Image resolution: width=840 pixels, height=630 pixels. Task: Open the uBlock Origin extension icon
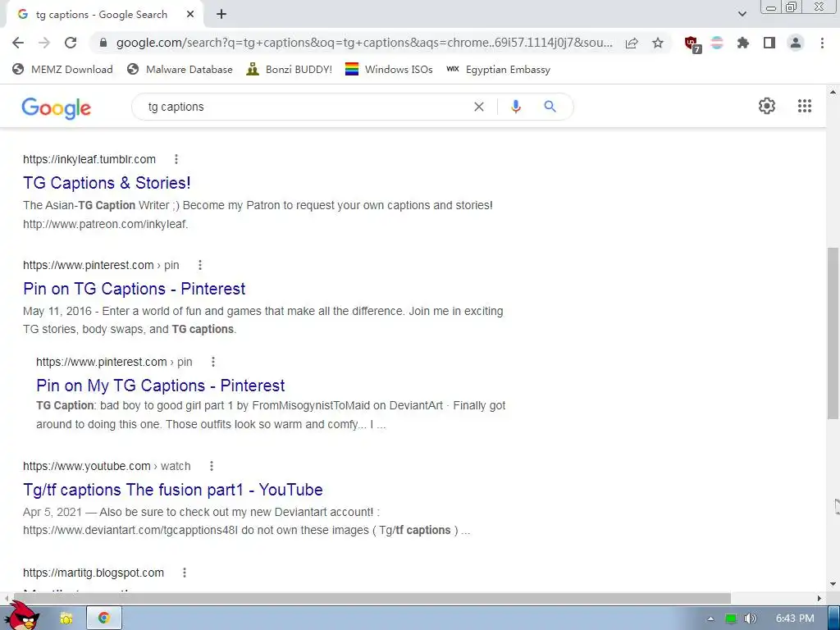tap(692, 43)
